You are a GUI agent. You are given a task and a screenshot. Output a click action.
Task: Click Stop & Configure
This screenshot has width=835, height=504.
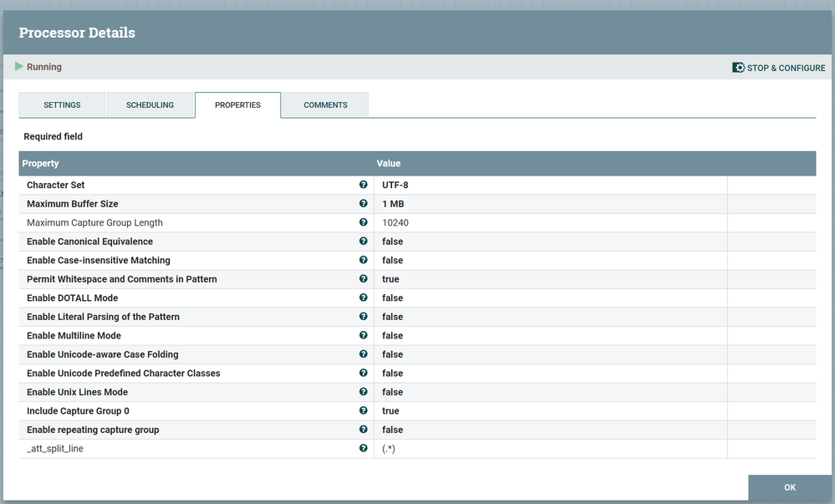coord(778,68)
